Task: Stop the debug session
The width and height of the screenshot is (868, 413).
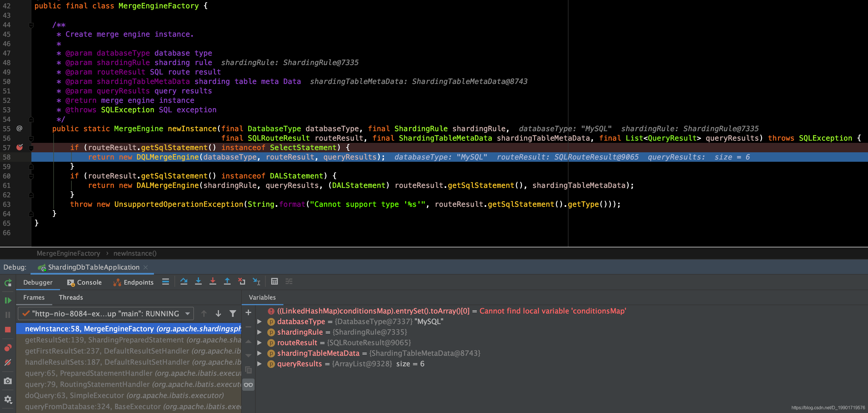Action: [x=8, y=329]
